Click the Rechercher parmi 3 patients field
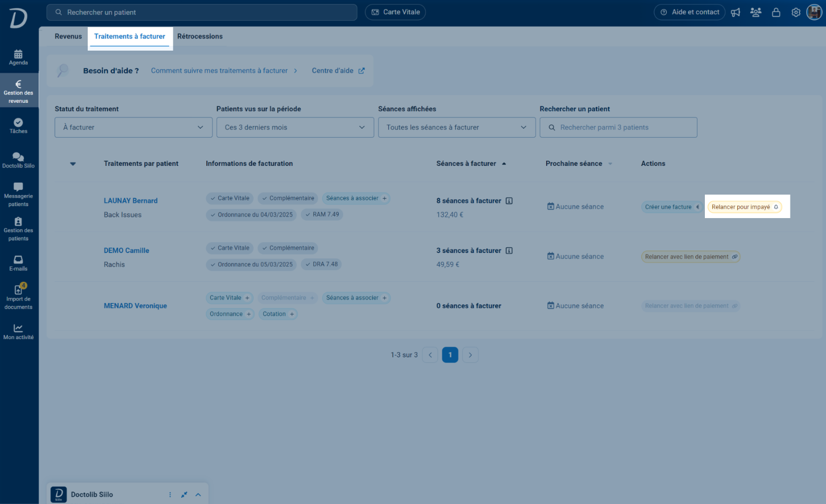 click(618, 127)
